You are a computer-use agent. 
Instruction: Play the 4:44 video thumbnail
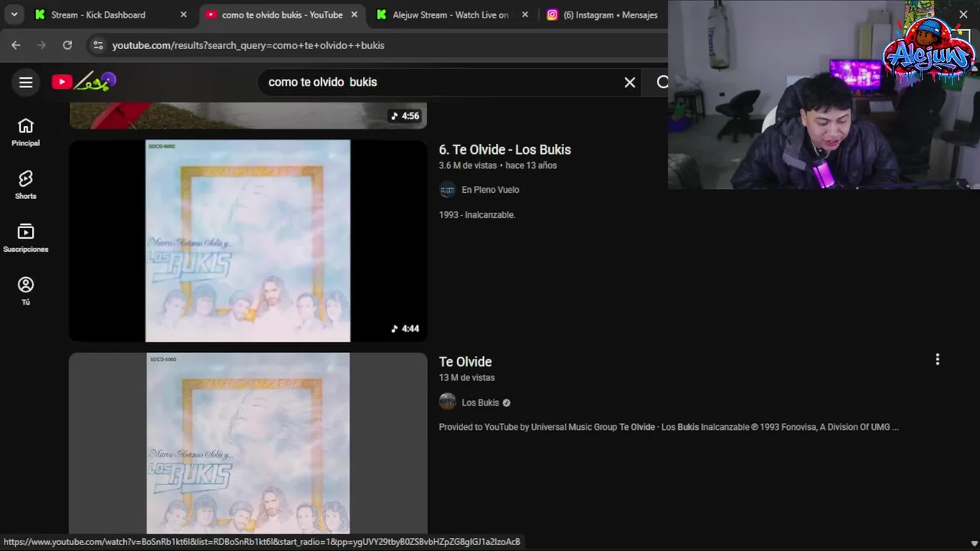click(x=248, y=240)
